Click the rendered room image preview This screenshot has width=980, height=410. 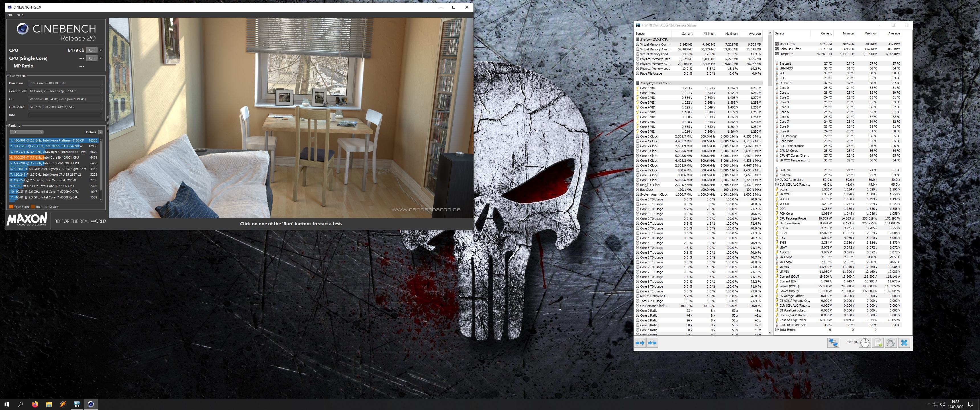tap(291, 118)
